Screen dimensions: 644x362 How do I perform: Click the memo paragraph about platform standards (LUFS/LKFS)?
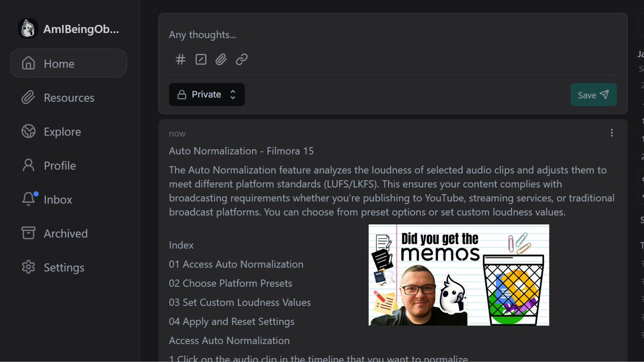click(x=392, y=191)
